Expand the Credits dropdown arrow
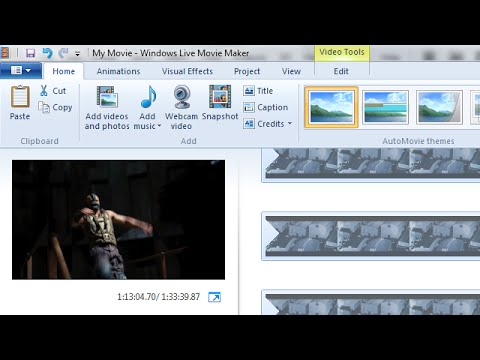The width and height of the screenshot is (480, 360). coord(290,124)
